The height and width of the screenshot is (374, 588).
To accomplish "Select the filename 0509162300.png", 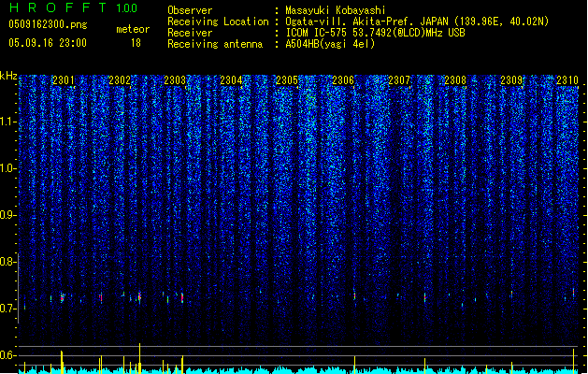I will 48,24.
